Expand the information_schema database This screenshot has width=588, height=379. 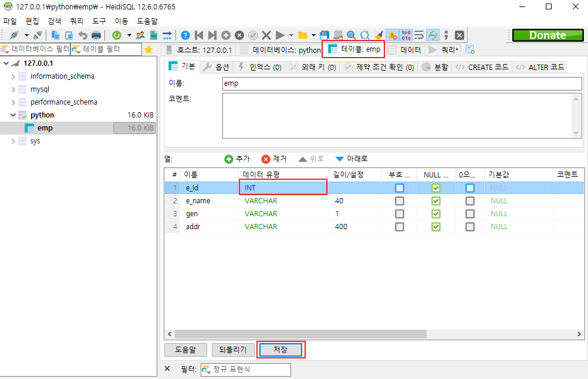pos(13,76)
